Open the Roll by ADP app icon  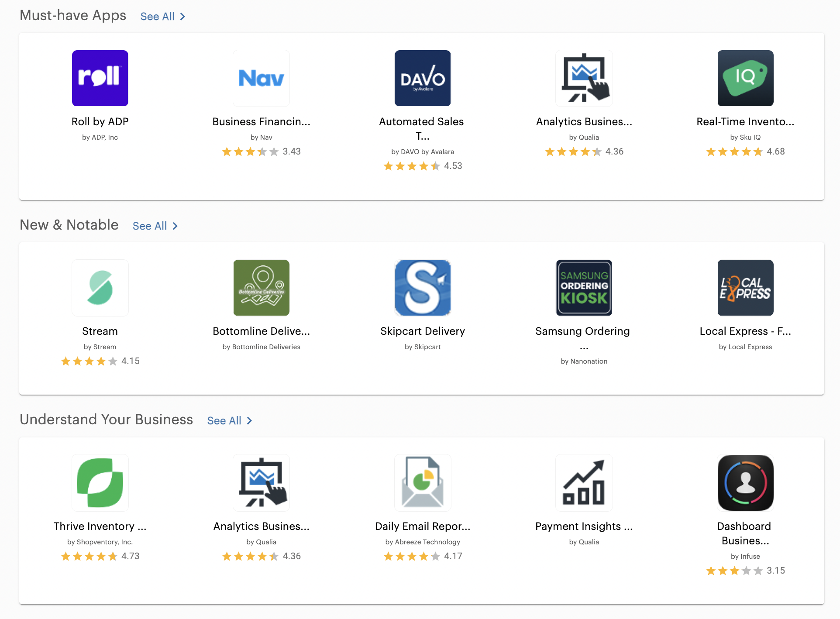(100, 78)
